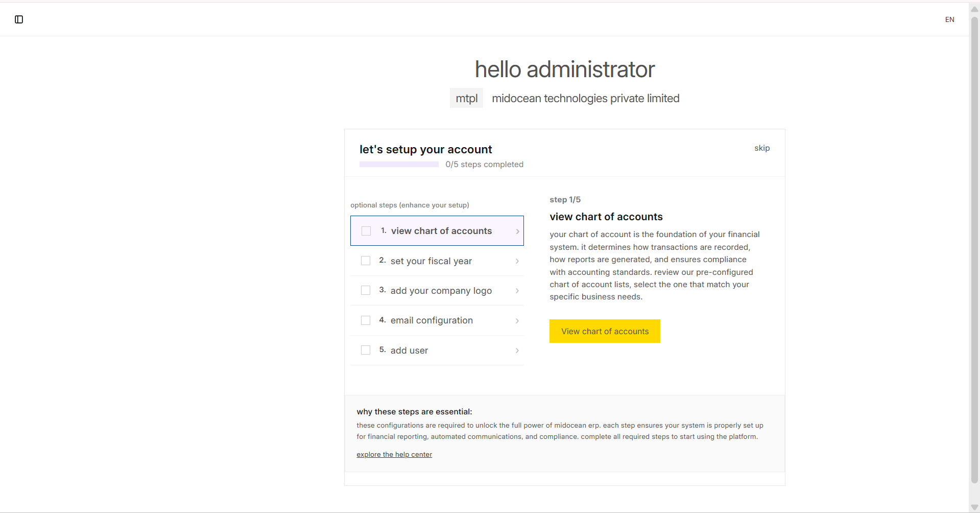980x513 pixels.
Task: Click chevron beside add your company logo
Action: [517, 291]
